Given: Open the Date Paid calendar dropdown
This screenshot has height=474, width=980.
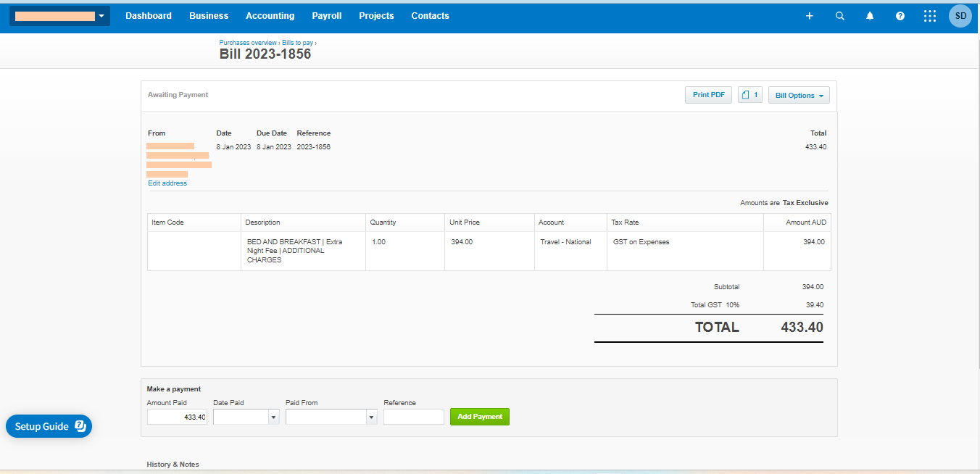Looking at the screenshot, I should point(273,417).
